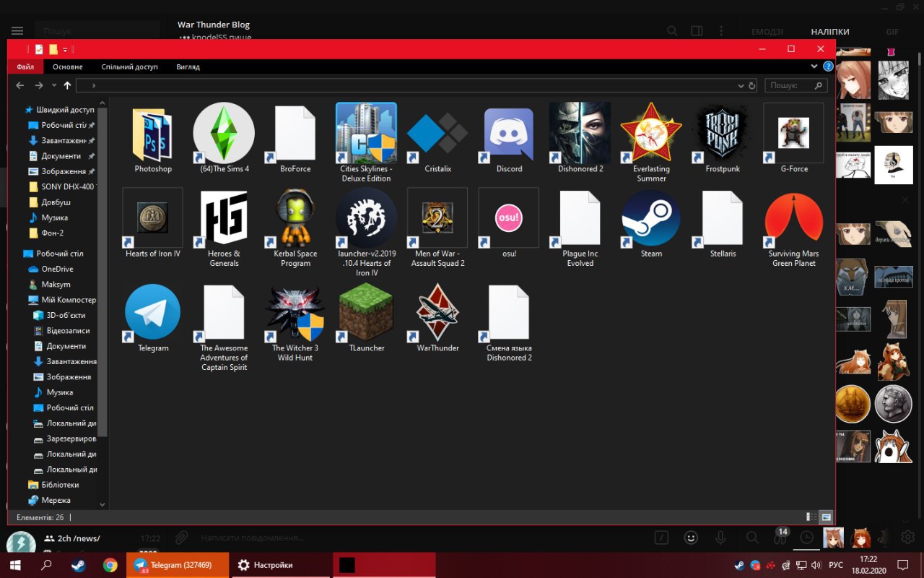
Task: Select Heroes & Generals icon
Action: coord(224,228)
